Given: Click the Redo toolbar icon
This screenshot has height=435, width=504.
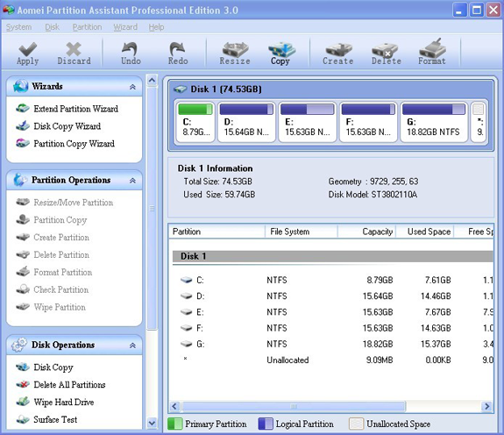Looking at the screenshot, I should point(178,53).
